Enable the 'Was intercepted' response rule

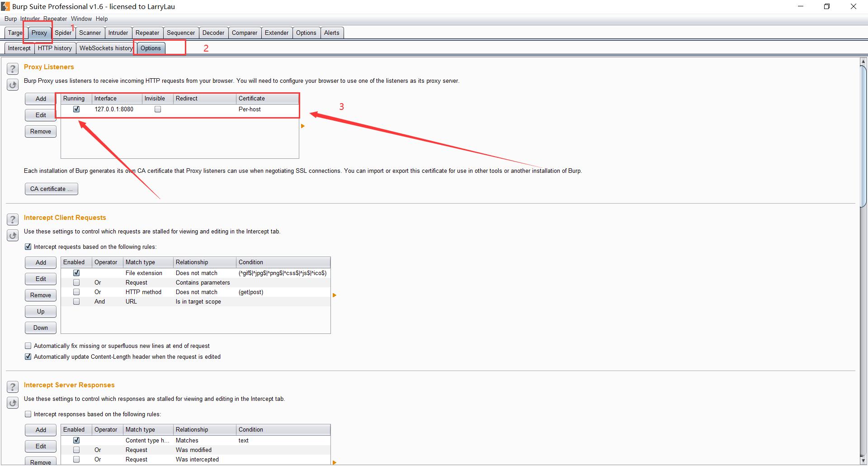click(76, 459)
